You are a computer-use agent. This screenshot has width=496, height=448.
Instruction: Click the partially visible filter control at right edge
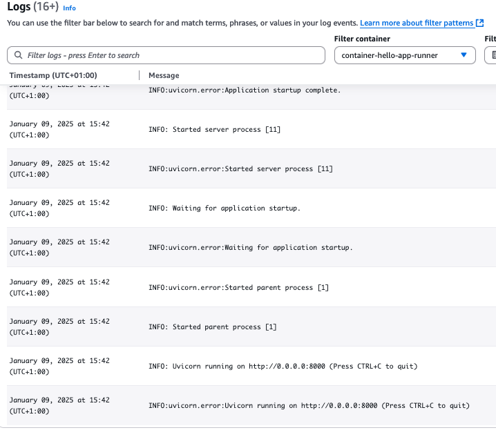[x=490, y=55]
